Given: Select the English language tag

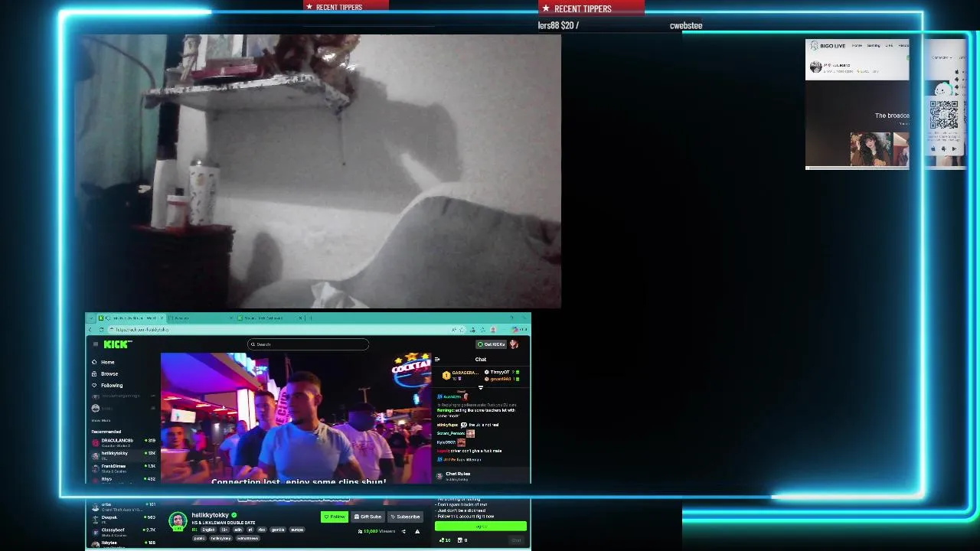Looking at the screenshot, I should 208,530.
